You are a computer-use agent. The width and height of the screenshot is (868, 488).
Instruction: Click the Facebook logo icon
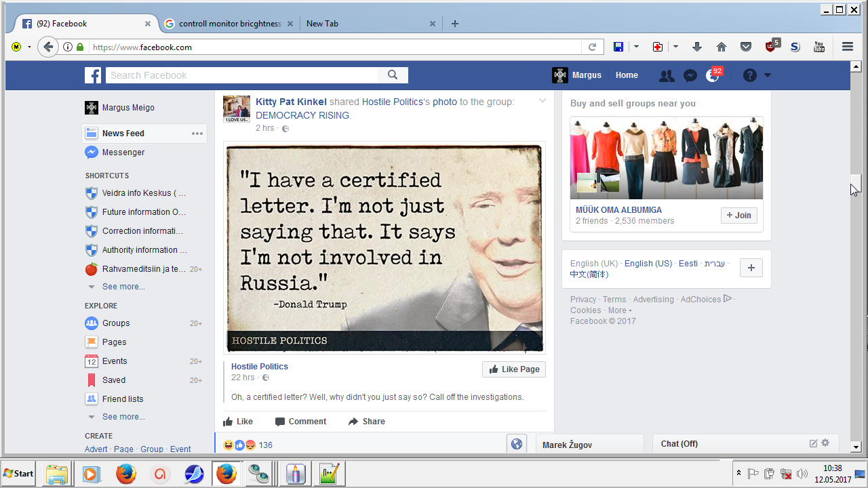point(93,75)
